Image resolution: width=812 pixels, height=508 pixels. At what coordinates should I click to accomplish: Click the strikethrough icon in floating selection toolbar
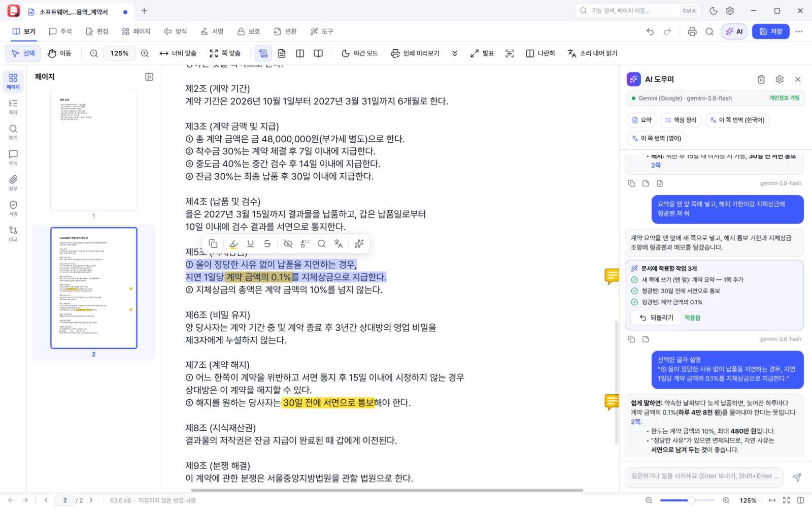(267, 244)
